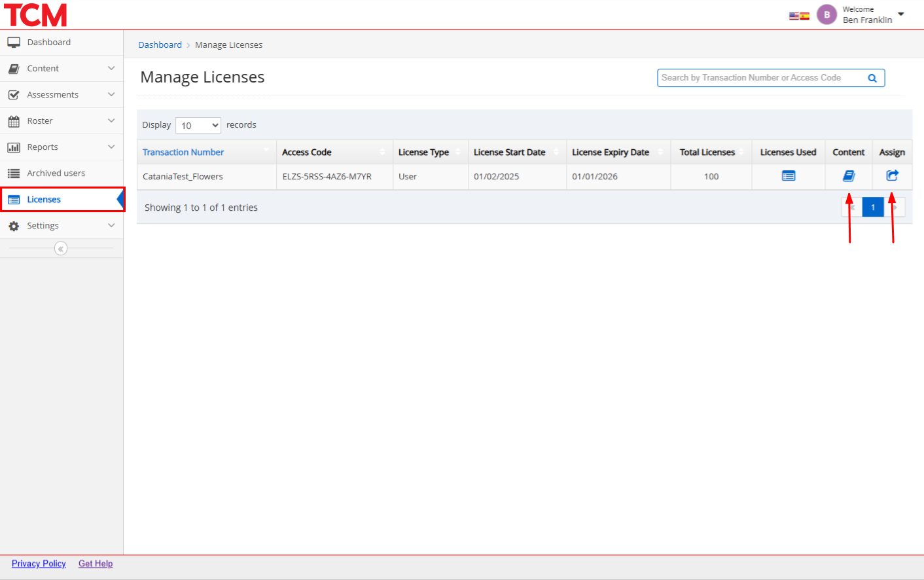Click the Content book icon for CataniaTest_Flowers
Image resolution: width=924 pixels, height=580 pixels.
coord(849,175)
